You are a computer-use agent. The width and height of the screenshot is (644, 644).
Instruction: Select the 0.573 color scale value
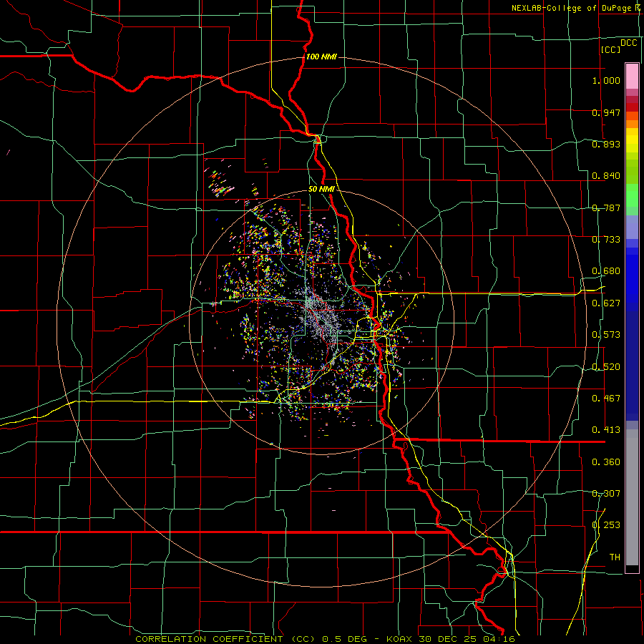tap(606, 335)
